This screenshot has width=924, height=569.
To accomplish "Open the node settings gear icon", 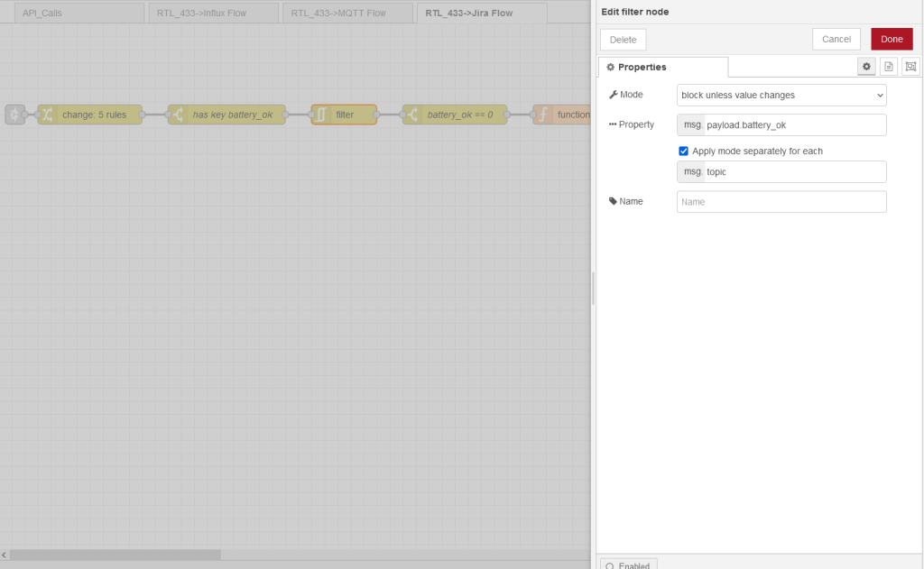I will pyautogui.click(x=866, y=67).
